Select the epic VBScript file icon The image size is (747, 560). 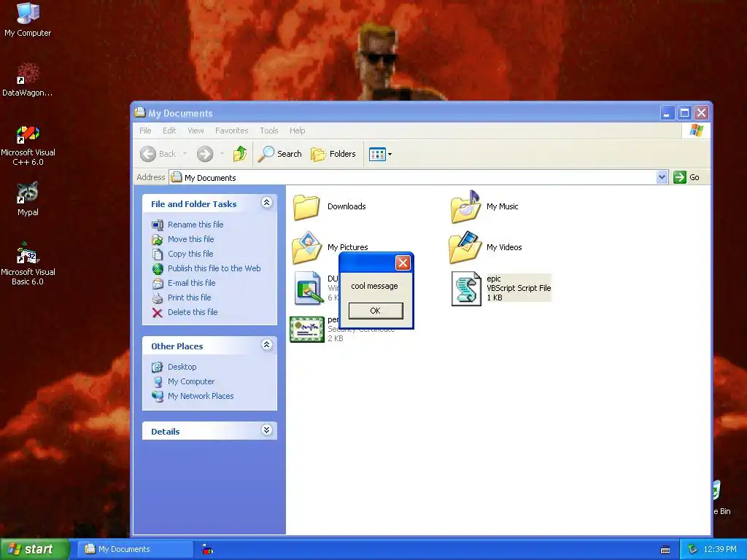click(x=466, y=288)
